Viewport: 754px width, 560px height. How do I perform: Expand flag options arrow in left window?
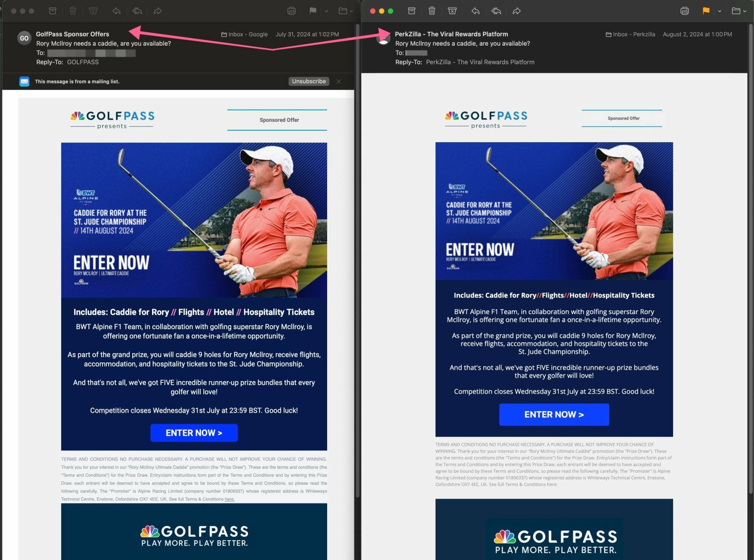click(x=326, y=11)
